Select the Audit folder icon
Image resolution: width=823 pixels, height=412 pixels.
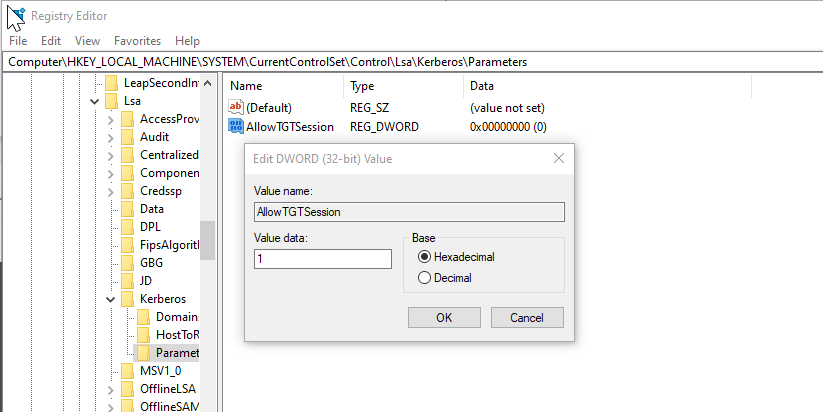pyautogui.click(x=128, y=137)
